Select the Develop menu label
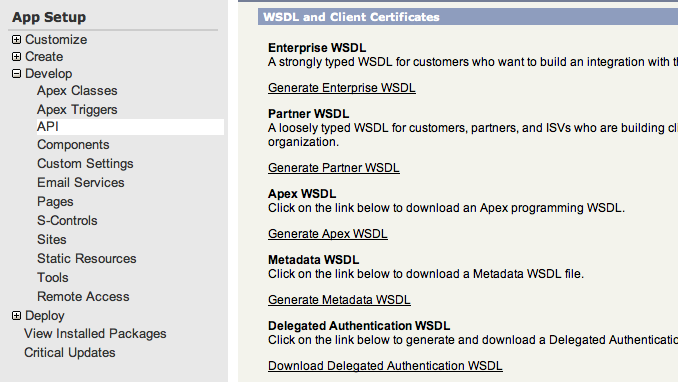The width and height of the screenshot is (678, 382). point(48,74)
